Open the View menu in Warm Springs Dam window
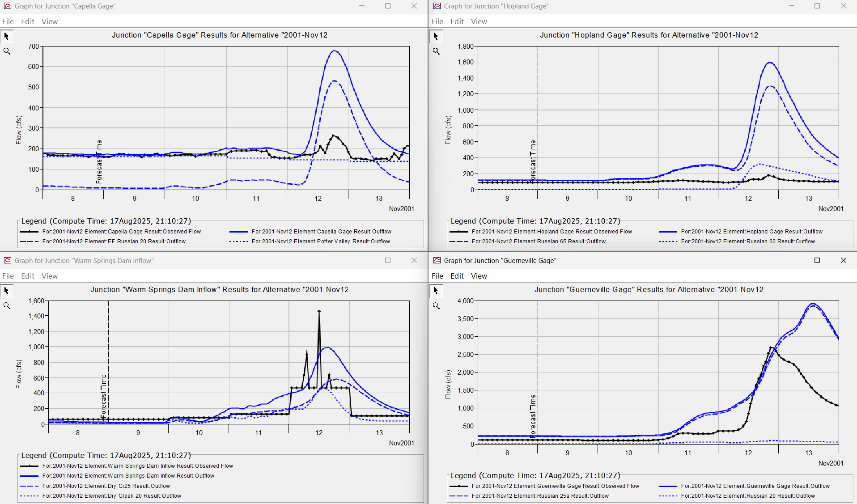Viewport: 857px width, 504px height. pyautogui.click(x=49, y=275)
